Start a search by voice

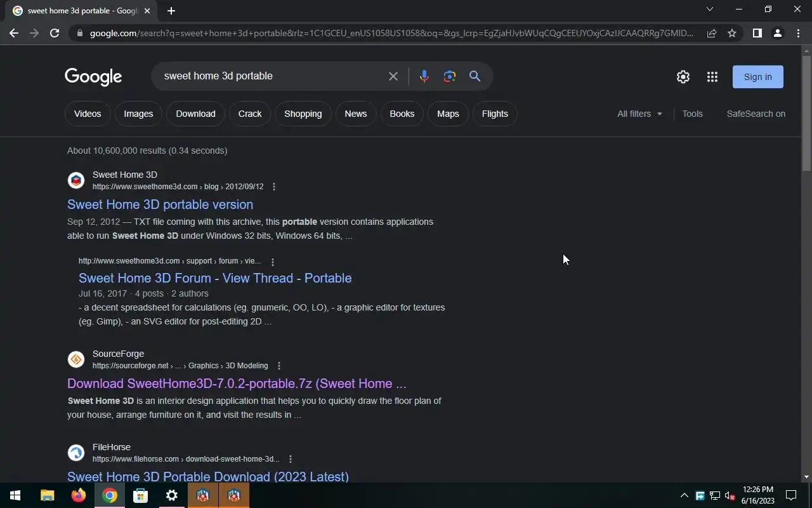click(424, 76)
